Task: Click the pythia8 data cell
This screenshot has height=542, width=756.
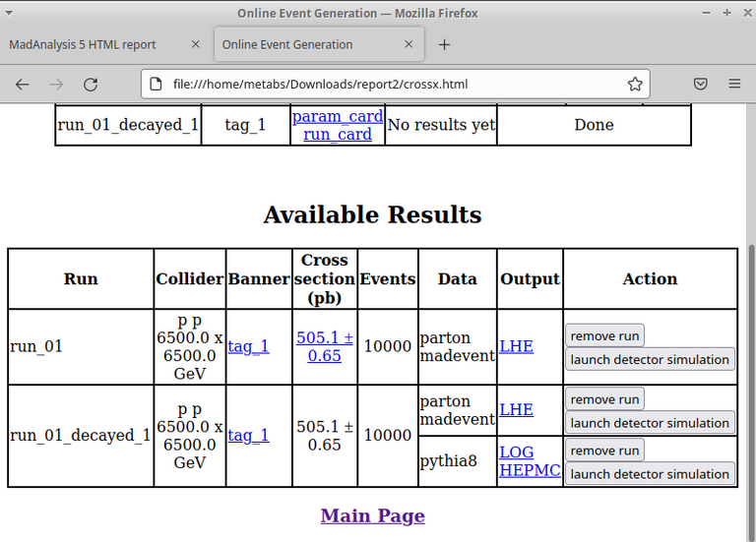Action: point(458,461)
